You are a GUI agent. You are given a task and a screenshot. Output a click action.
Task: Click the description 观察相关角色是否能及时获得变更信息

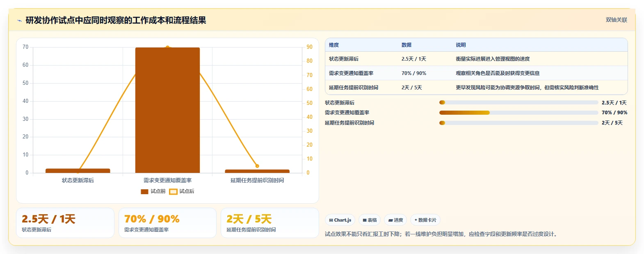coord(498,73)
